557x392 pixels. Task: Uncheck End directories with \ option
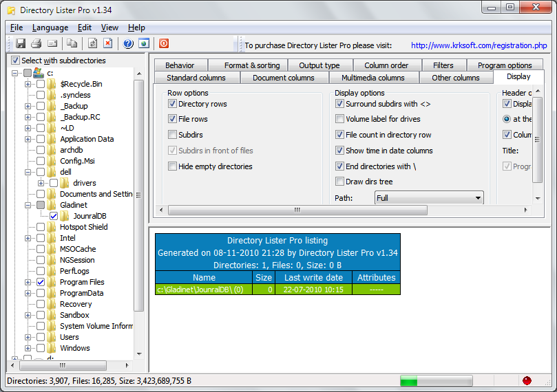tap(339, 166)
